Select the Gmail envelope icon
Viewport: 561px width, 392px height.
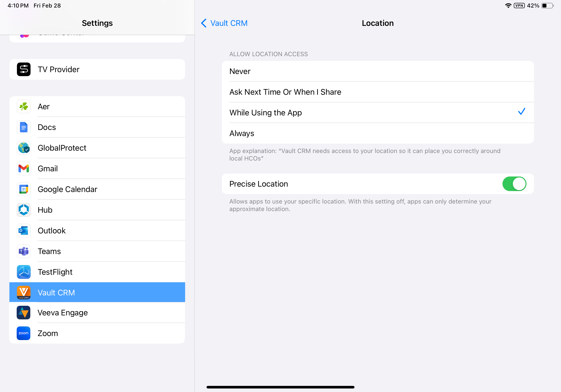(24, 169)
